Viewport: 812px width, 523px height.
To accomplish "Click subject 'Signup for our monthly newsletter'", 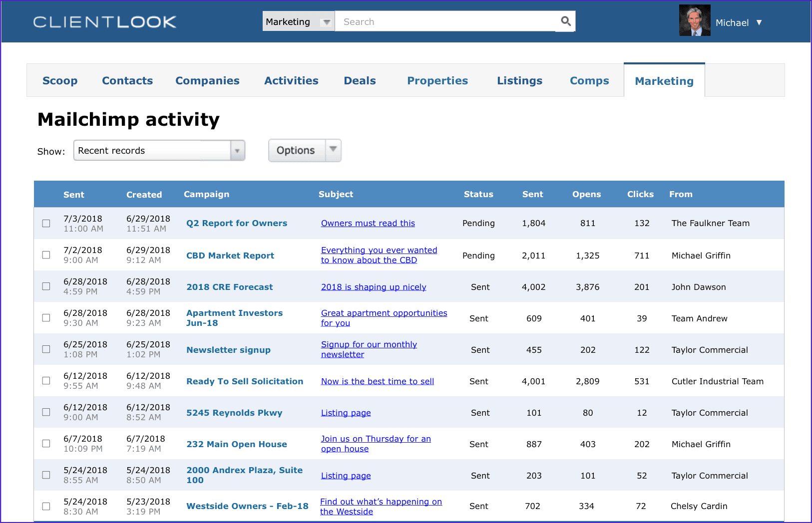I will [x=369, y=349].
